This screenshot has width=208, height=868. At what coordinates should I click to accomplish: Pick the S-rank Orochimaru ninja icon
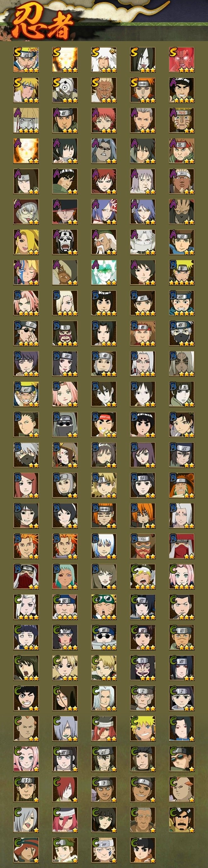pos(143,60)
